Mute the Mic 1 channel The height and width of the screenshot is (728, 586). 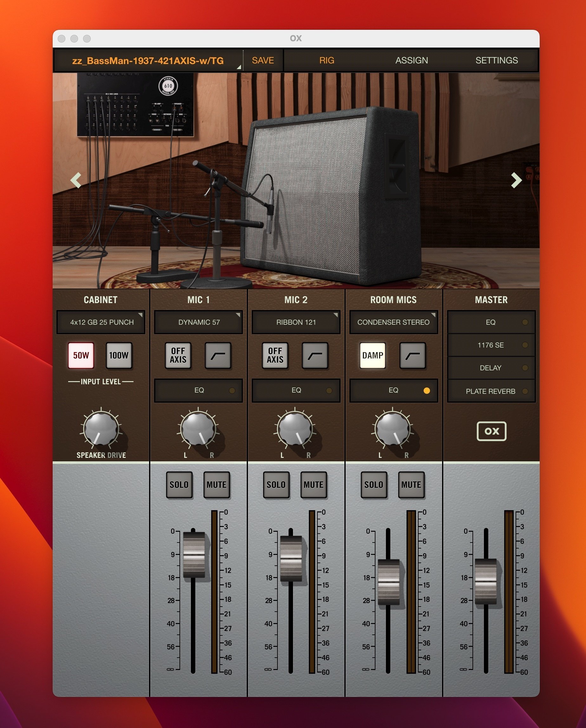pos(217,484)
